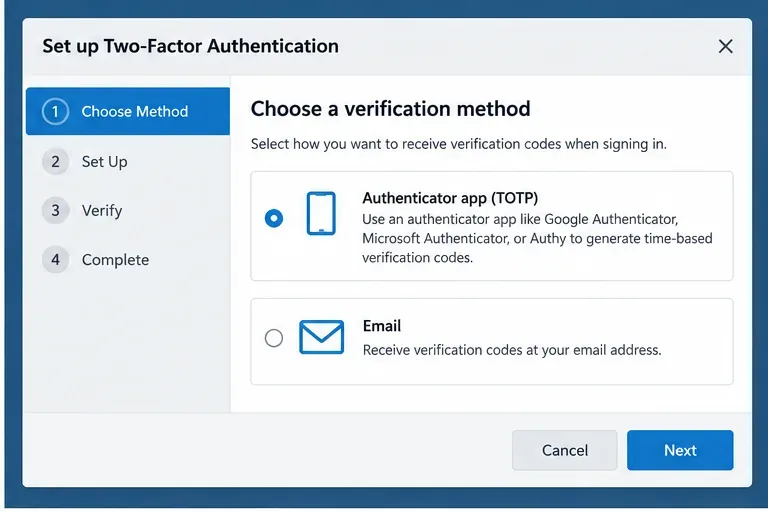Click the 'Email' option heading
The height and width of the screenshot is (512, 768).
point(382,326)
